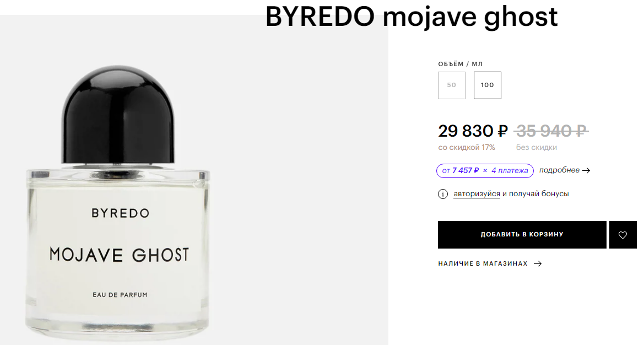Viewport: 644px width, 345px height.
Task: Click the и получай бонусы text
Action: pyautogui.click(x=535, y=193)
